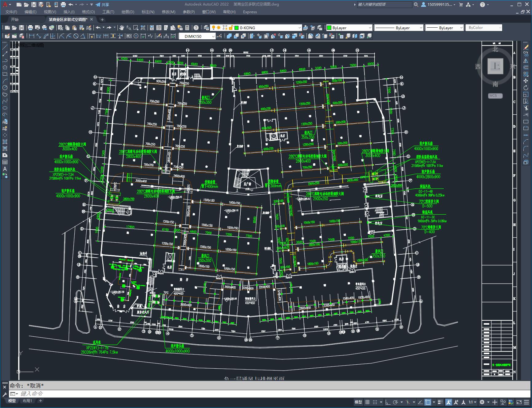This screenshot has width=532, height=408.
Task: Toggle Clean Screen full-screen icon in status bar
Action: click(x=519, y=402)
